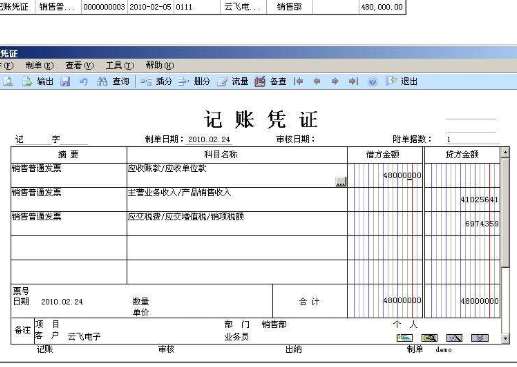The image size is (517, 367).
Task: Select the 应交税费 tax account cell
Action: 237,223
